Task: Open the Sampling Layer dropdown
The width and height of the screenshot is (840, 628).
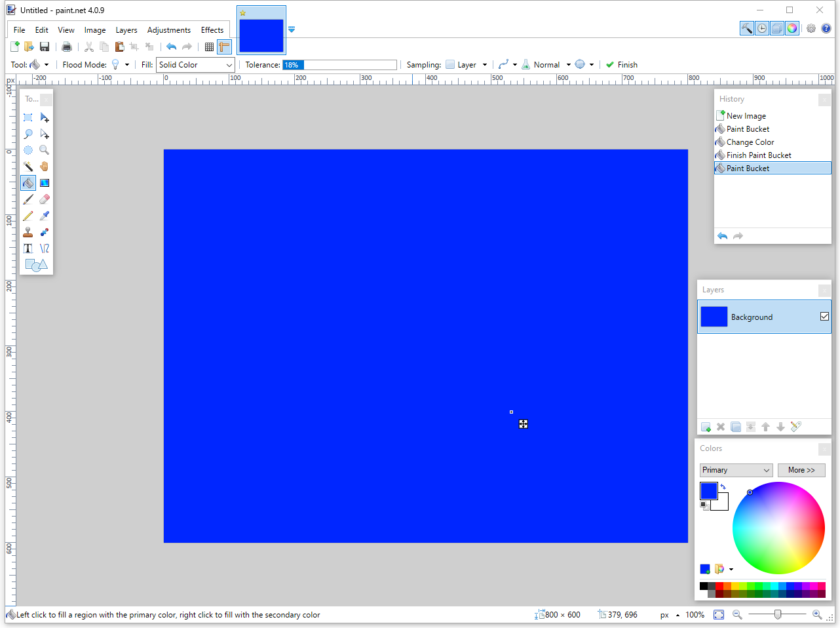Action: tap(467, 65)
